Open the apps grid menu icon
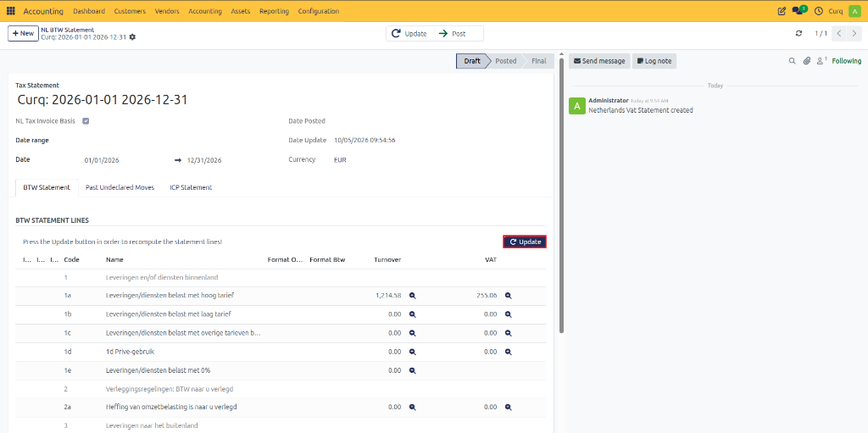 point(10,11)
